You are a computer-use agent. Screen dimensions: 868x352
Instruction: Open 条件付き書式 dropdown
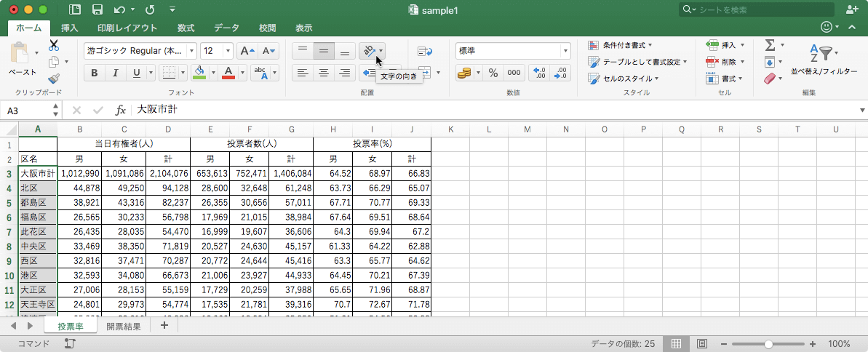point(620,45)
